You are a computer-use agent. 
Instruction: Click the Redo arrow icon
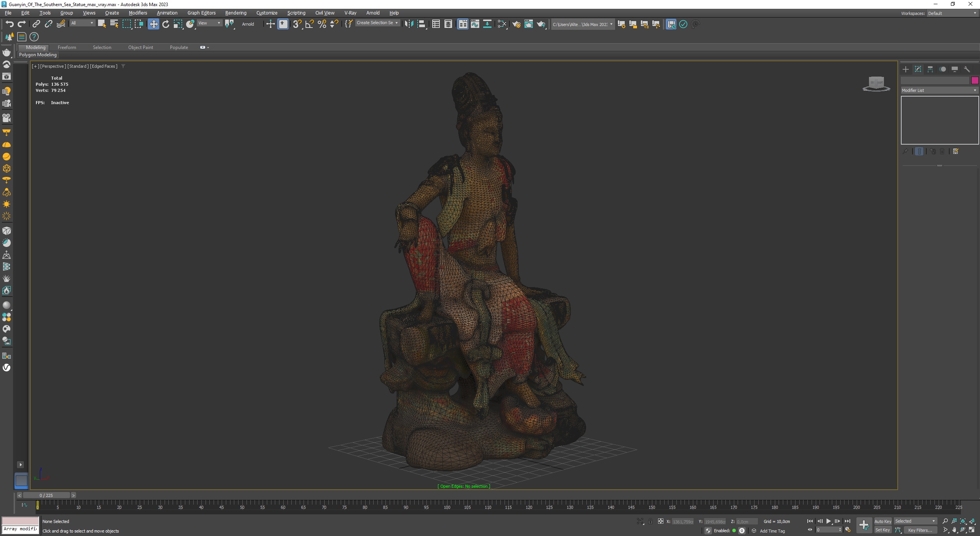[x=22, y=24]
